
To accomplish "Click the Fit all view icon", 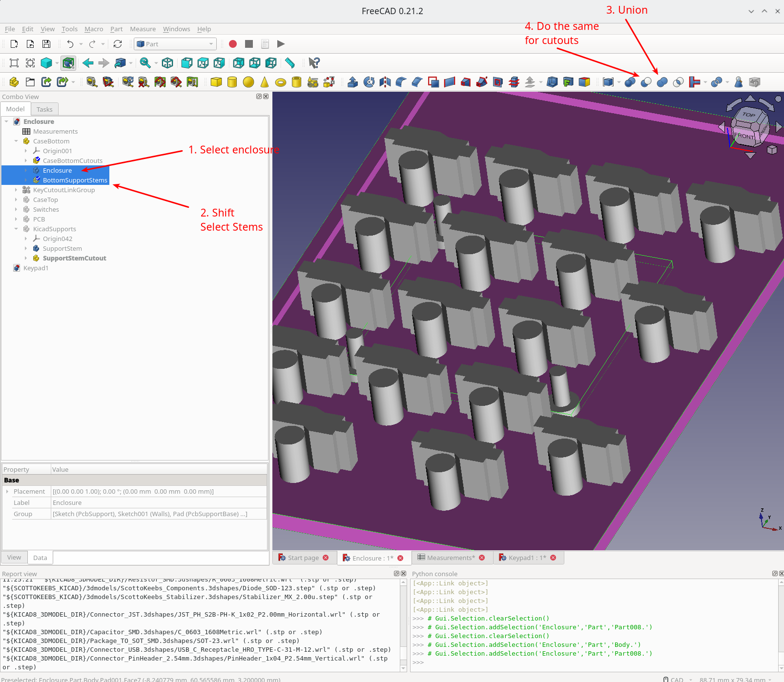I will tap(14, 63).
